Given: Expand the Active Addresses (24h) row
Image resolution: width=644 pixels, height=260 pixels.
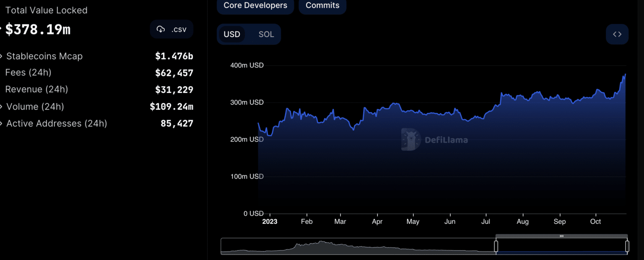Looking at the screenshot, I should pos(2,123).
